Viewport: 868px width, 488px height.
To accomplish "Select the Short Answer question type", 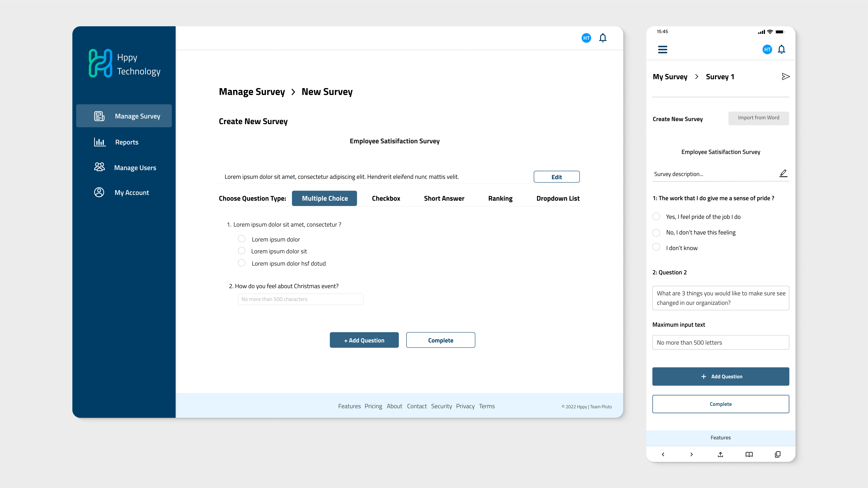I will pyautogui.click(x=444, y=198).
